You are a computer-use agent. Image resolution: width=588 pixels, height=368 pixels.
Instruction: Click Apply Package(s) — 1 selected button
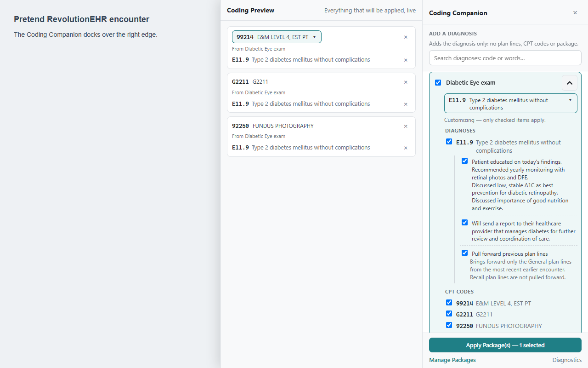pyautogui.click(x=505, y=345)
